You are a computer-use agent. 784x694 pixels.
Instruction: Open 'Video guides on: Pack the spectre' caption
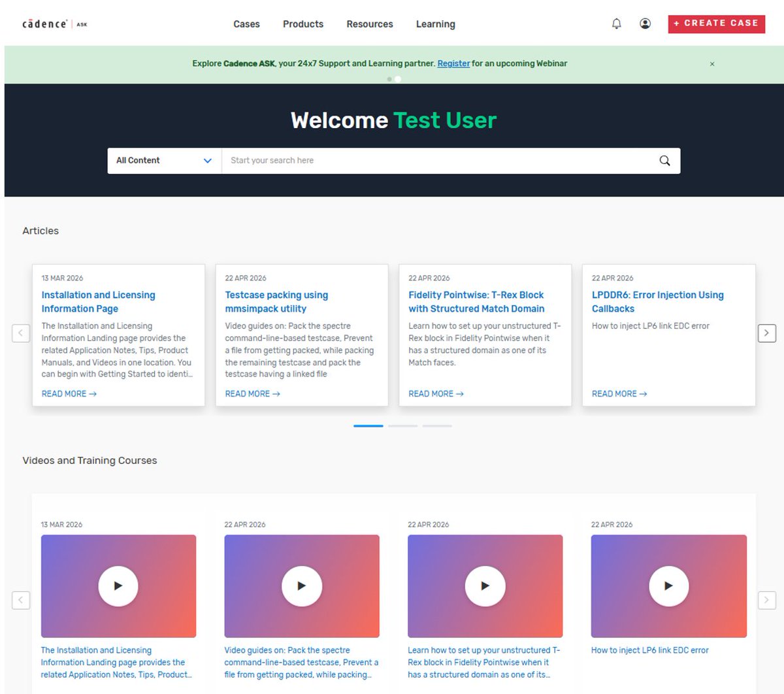pos(301,663)
